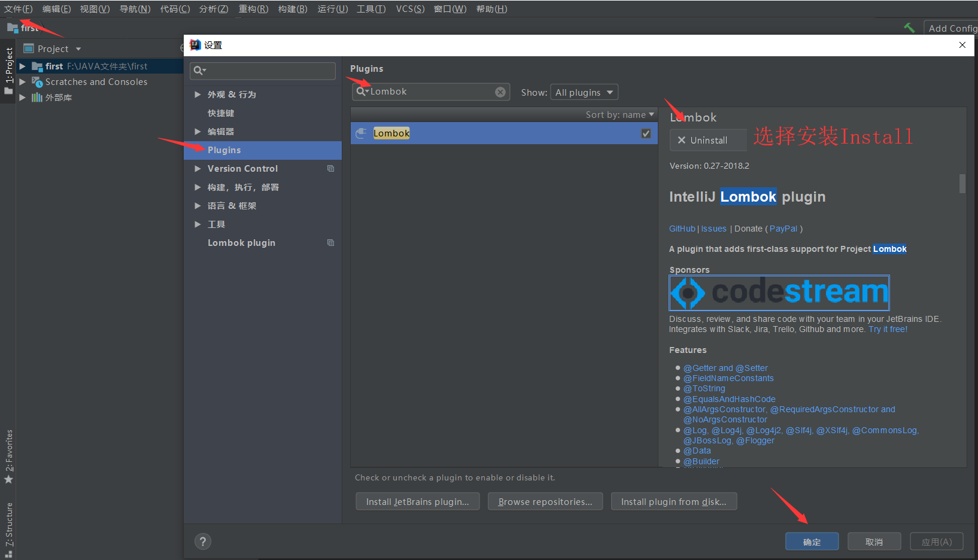This screenshot has width=978, height=560.
Task: Open the 构建(B) menu
Action: coord(293,9)
